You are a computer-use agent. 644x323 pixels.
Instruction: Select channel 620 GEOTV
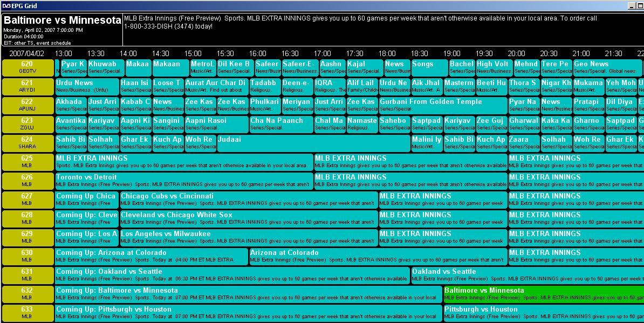pyautogui.click(x=27, y=68)
